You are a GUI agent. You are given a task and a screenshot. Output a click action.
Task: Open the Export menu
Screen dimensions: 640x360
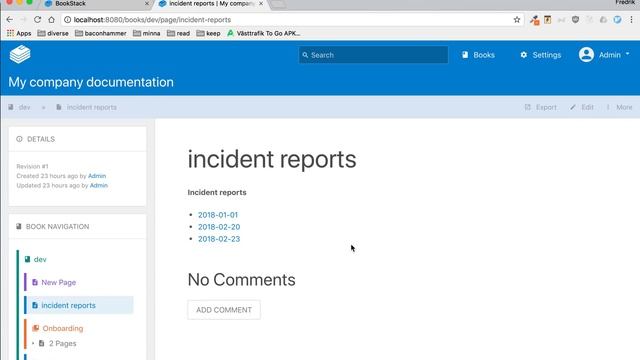(x=540, y=107)
